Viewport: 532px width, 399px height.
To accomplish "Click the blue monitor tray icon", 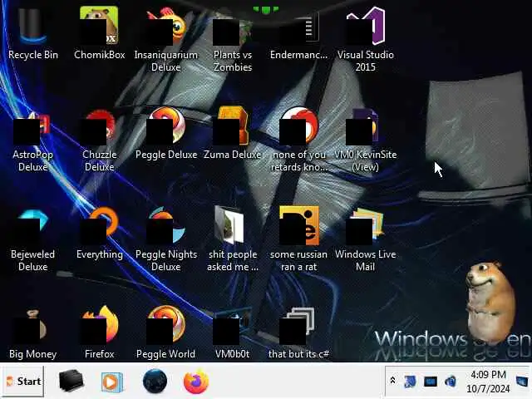I will 431,382.
